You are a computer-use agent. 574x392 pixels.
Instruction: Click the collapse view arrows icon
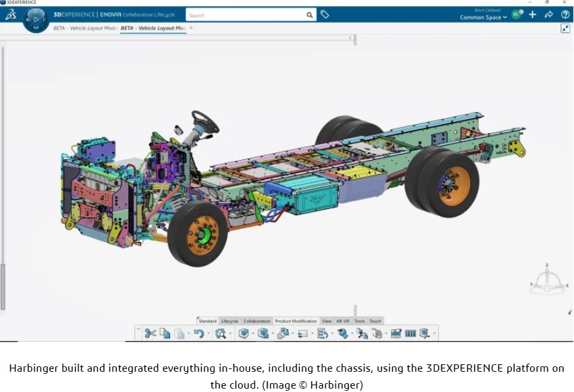coord(565,28)
